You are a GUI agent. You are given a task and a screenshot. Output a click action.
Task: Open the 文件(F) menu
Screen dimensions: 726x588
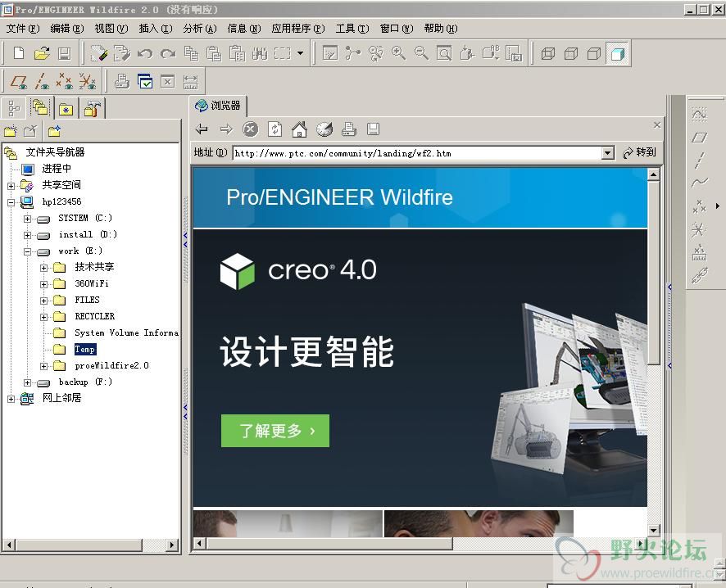(23, 29)
